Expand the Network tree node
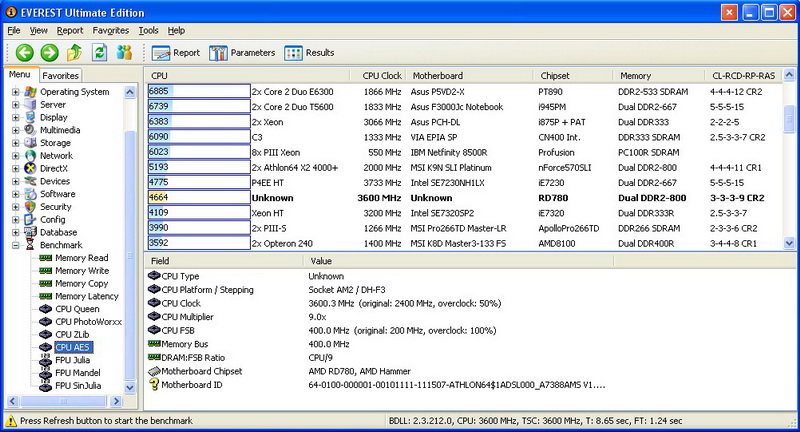 (15, 156)
